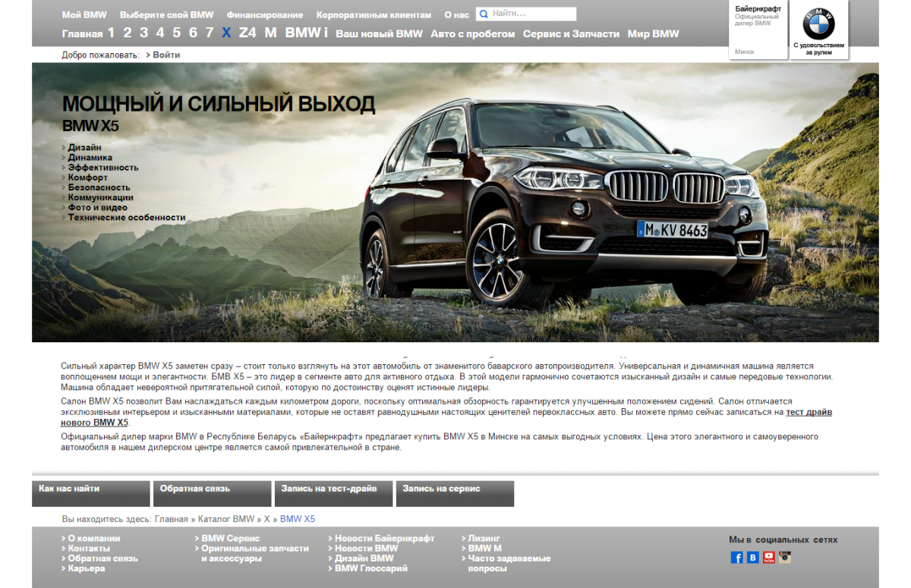Click the BMW roundel logo
This screenshot has width=911, height=588.
click(x=818, y=25)
